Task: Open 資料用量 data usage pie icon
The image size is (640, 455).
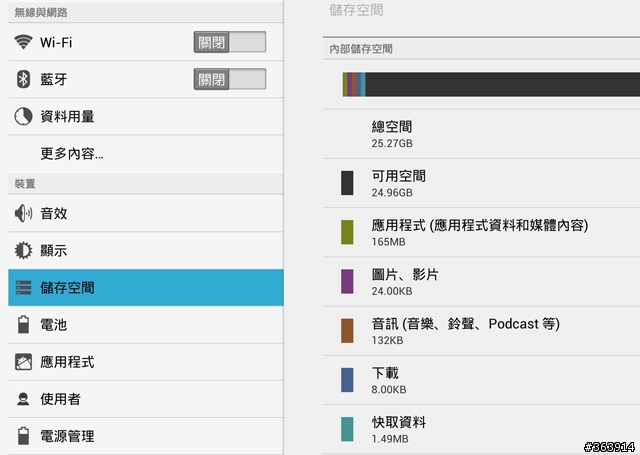Action: [23, 116]
